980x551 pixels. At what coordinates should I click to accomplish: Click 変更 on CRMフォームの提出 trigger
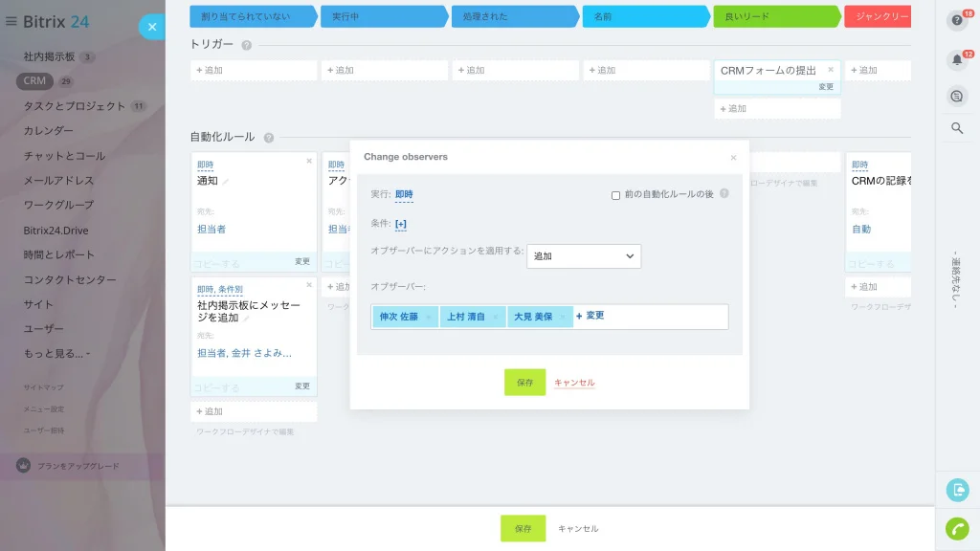pos(826,87)
